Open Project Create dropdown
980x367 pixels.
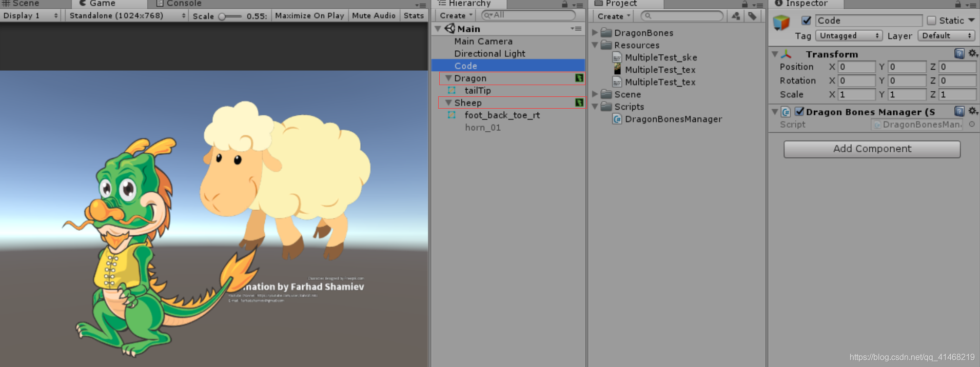(x=614, y=16)
